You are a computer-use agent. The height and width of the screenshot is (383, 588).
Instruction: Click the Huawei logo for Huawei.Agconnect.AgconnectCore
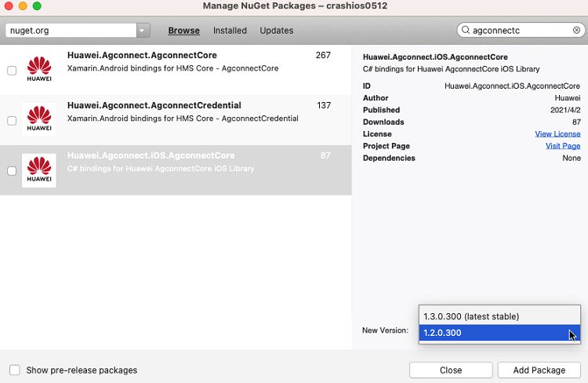point(39,70)
